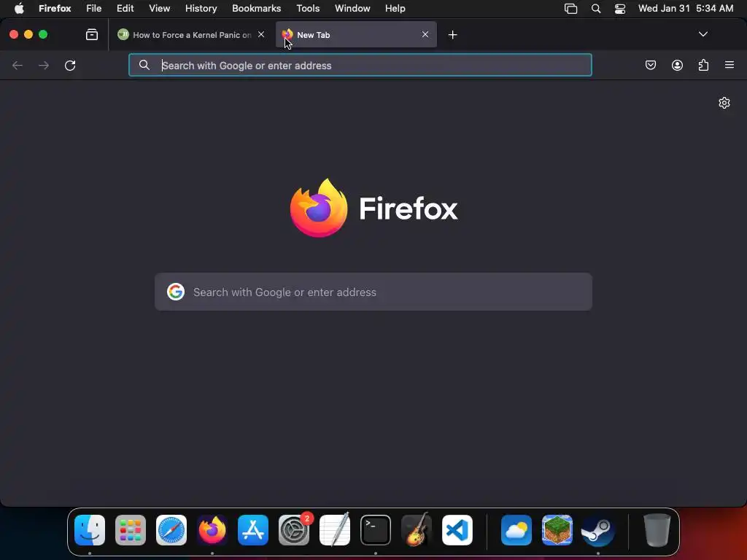Viewport: 747px width, 560px height.
Task: Open the Help menu
Action: click(395, 9)
